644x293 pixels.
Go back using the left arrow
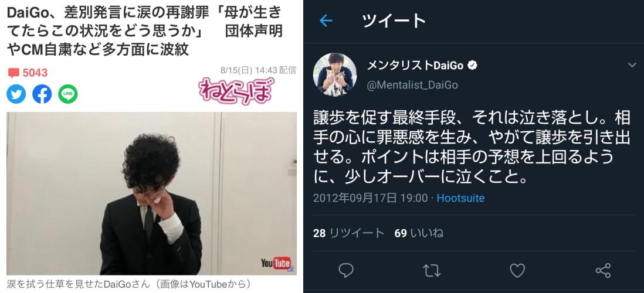click(x=326, y=21)
